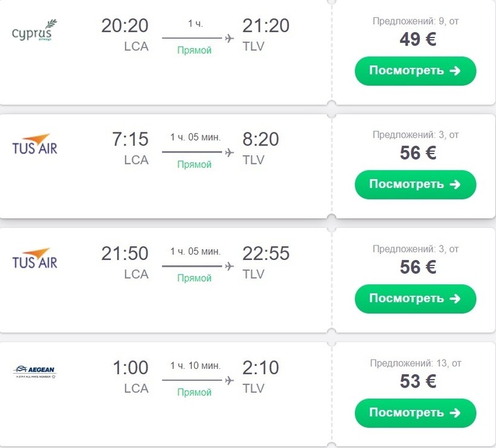Click airplane icon on 1:00 flight route
Image resolution: width=496 pixels, height=448 pixels.
pyautogui.click(x=229, y=380)
